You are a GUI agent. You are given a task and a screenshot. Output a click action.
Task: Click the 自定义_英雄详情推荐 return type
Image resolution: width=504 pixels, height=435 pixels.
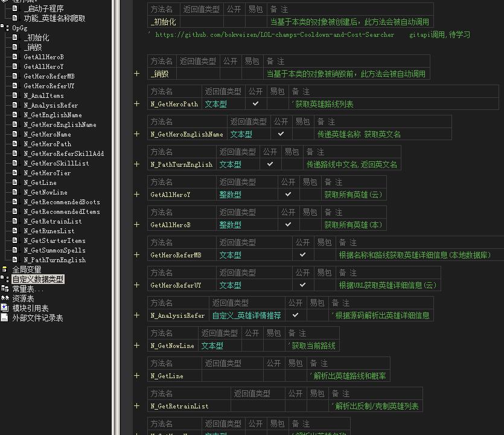246,315
